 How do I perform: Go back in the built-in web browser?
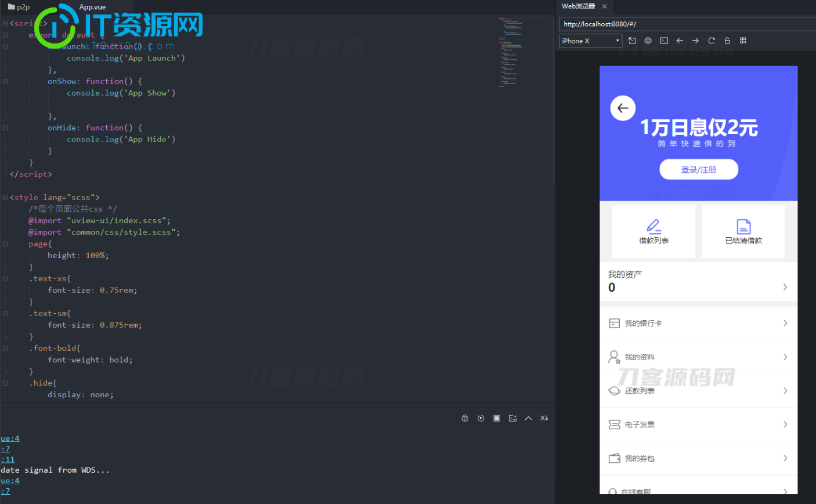tap(680, 41)
